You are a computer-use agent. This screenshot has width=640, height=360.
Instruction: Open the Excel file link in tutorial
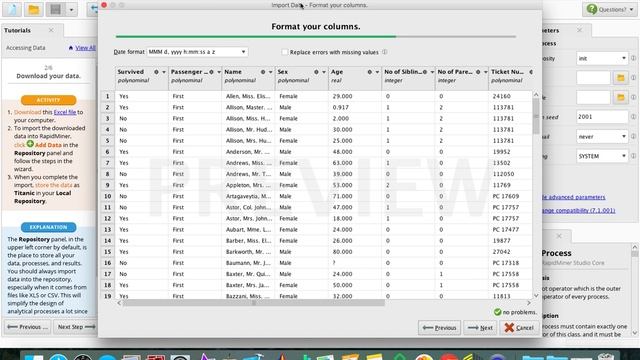65,112
